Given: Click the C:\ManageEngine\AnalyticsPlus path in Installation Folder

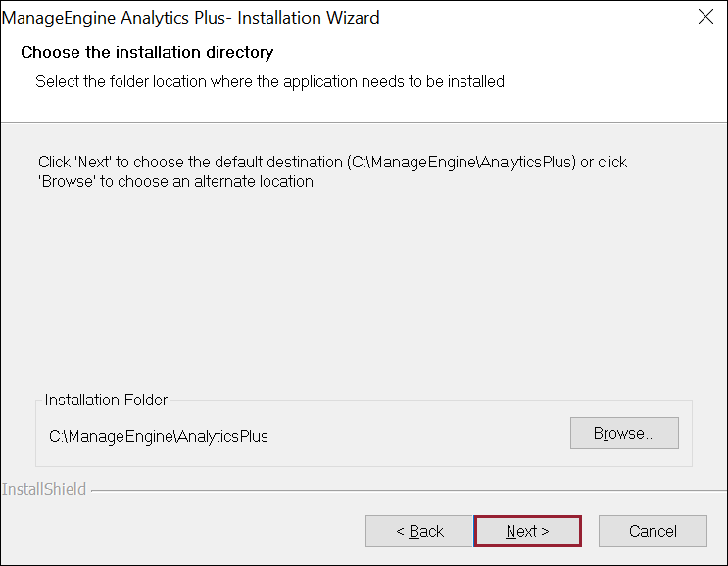Looking at the screenshot, I should (159, 436).
